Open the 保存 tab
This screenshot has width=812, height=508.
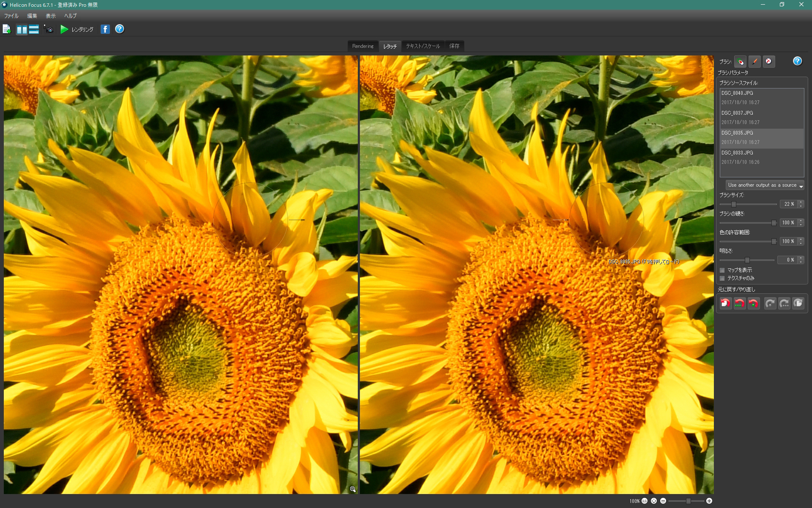click(x=454, y=46)
